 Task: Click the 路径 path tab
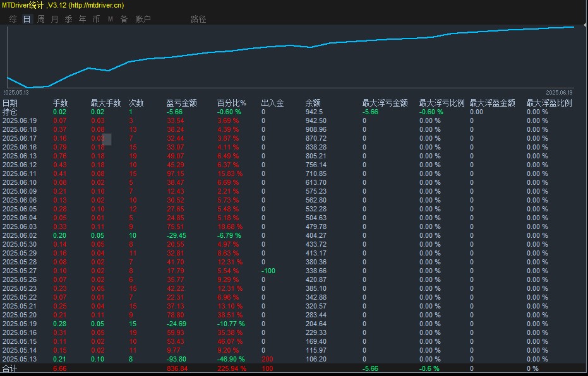198,19
